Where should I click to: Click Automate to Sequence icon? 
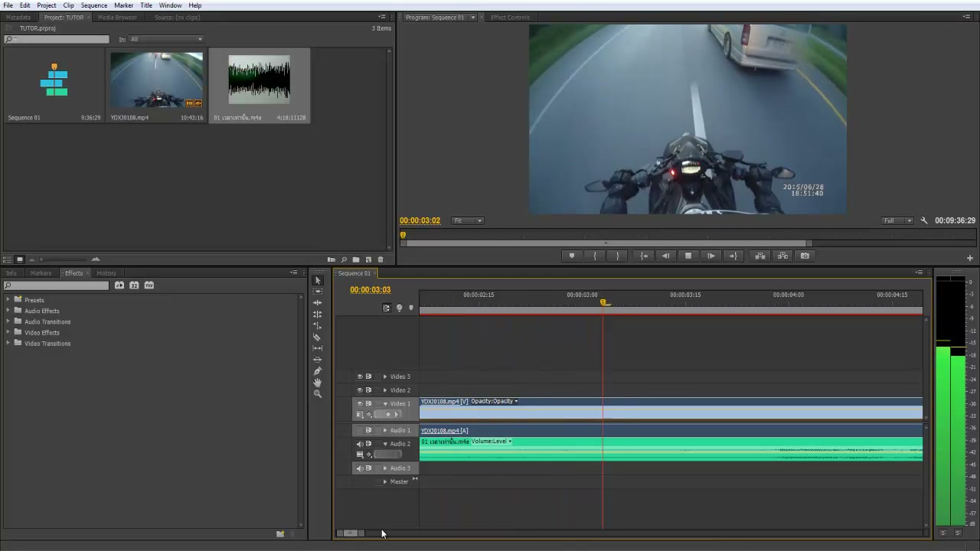(331, 259)
